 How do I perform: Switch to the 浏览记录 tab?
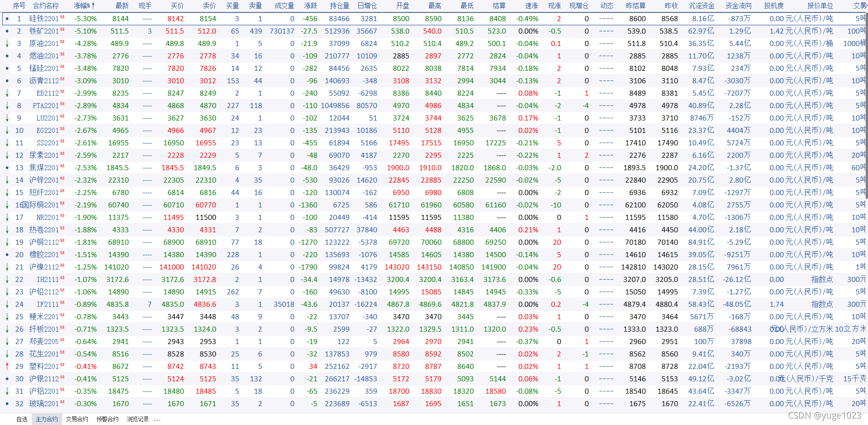tap(138, 419)
